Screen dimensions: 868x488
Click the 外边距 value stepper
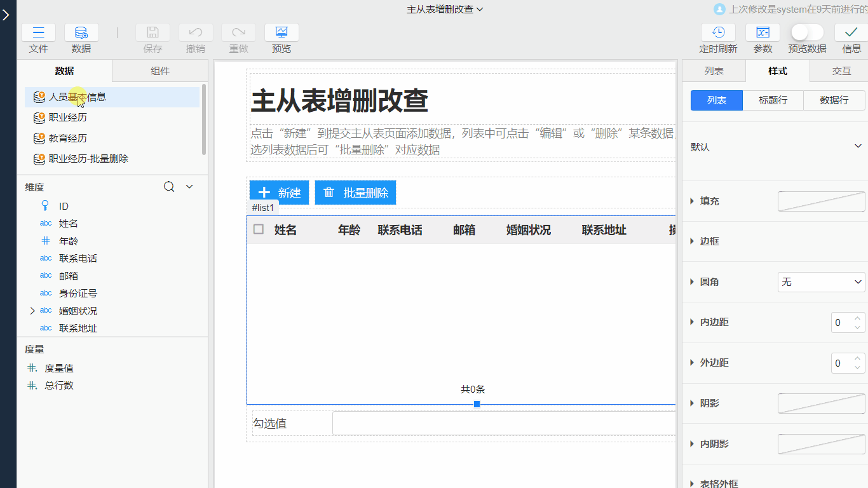click(857, 363)
